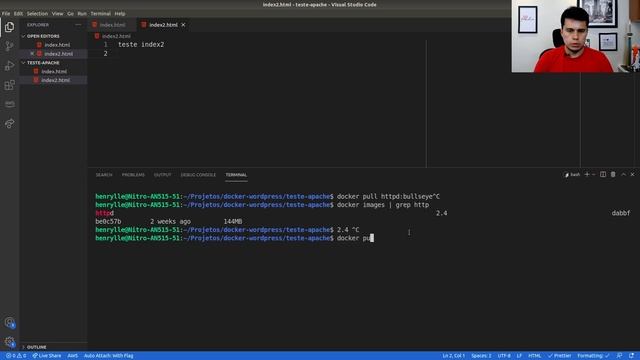Open the Go menu
Screen dimensions: 640x360
point(71,13)
